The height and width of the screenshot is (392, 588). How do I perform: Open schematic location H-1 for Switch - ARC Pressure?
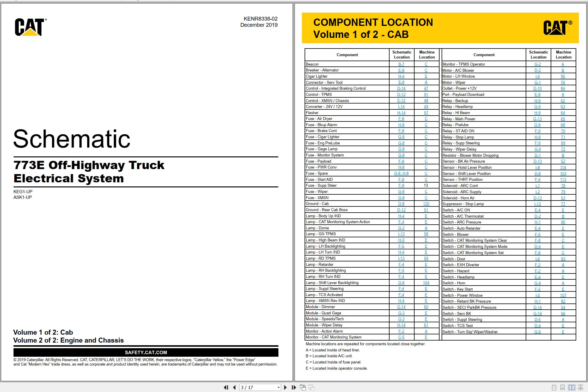pyautogui.click(x=537, y=222)
